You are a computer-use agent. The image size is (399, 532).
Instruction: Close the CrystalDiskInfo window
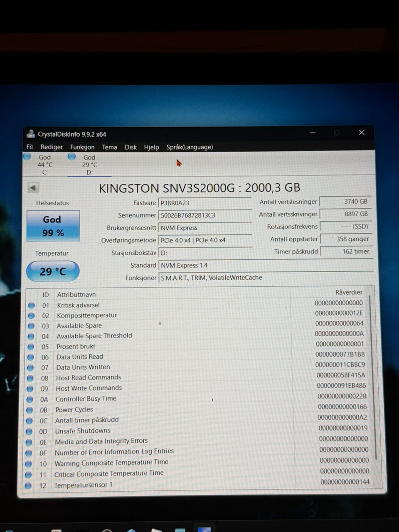pyautogui.click(x=362, y=132)
